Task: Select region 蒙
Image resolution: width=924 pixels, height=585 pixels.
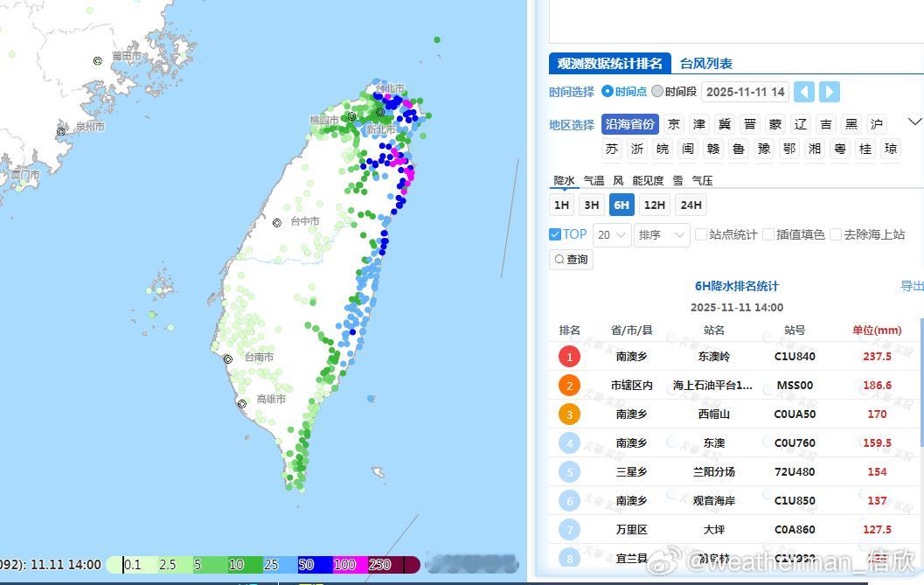Action: [x=775, y=124]
